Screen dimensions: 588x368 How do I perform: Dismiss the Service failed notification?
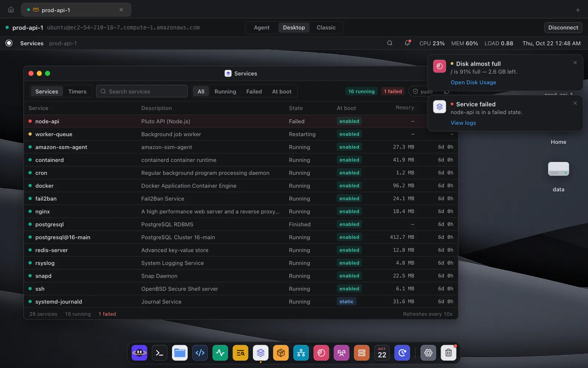[575, 103]
